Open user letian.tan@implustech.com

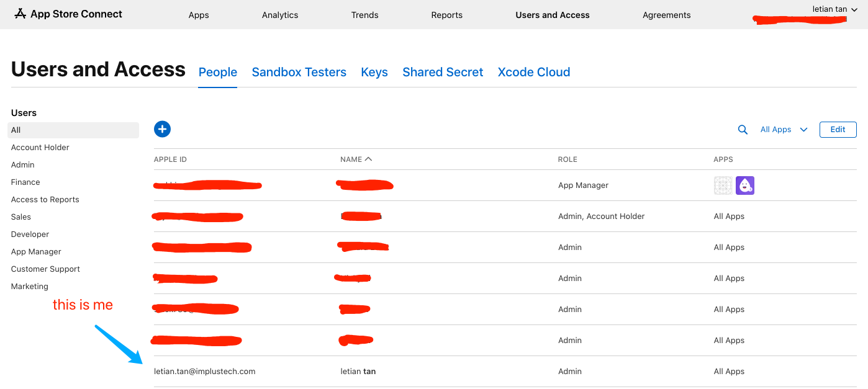[205, 372]
